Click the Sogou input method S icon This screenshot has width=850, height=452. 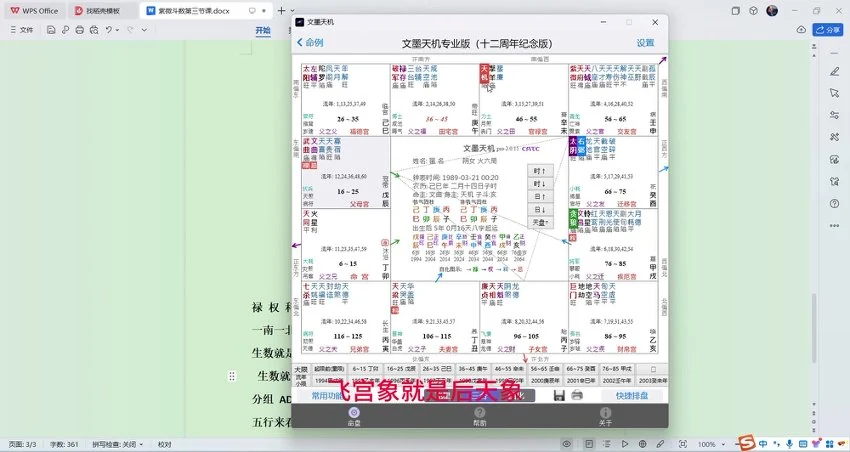pos(748,443)
